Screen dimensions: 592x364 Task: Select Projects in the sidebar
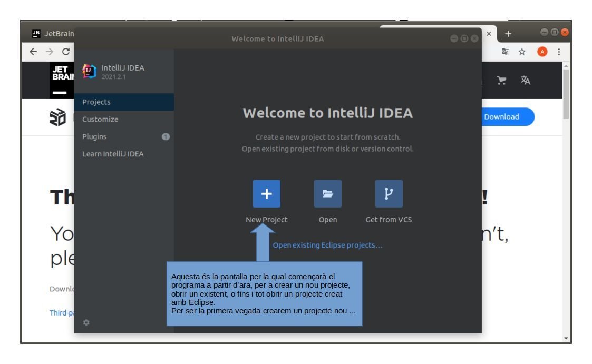coord(124,102)
